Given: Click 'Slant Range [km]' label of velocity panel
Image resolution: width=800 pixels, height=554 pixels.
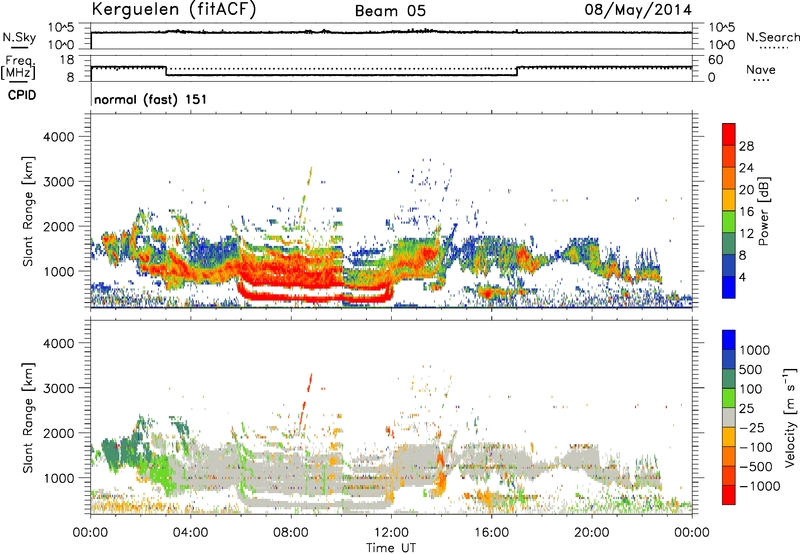Looking at the screenshot, I should tap(28, 417).
